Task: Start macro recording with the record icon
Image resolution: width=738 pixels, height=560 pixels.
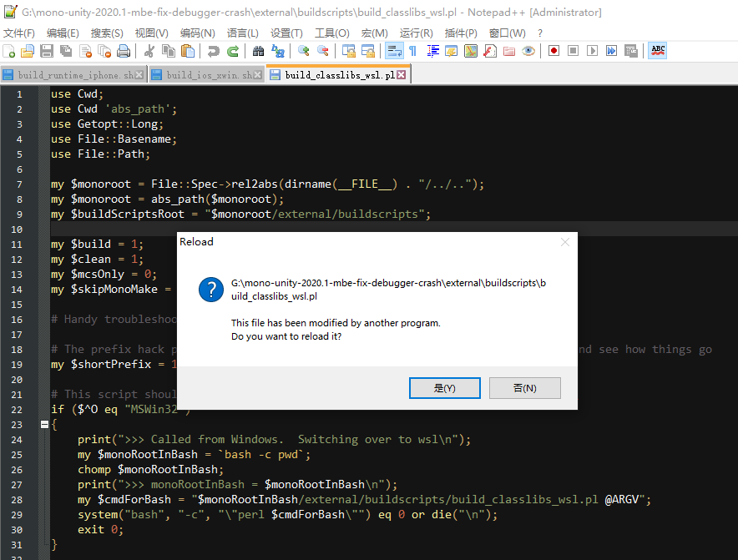Action: (552, 50)
